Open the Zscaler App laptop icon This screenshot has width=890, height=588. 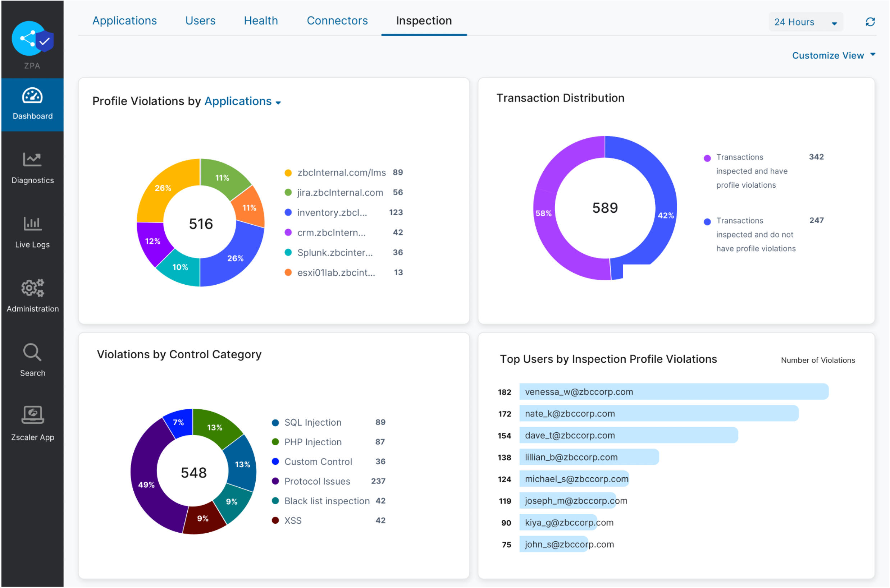32,415
